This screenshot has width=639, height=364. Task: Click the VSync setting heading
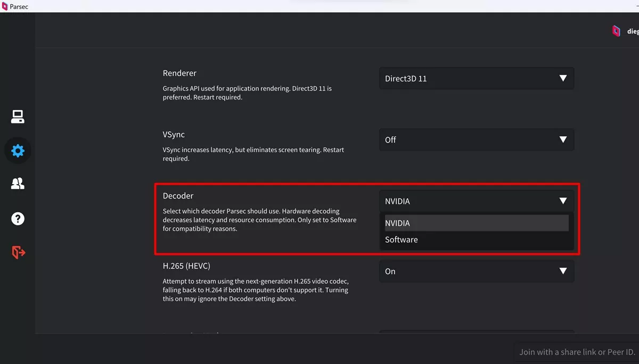[174, 135]
